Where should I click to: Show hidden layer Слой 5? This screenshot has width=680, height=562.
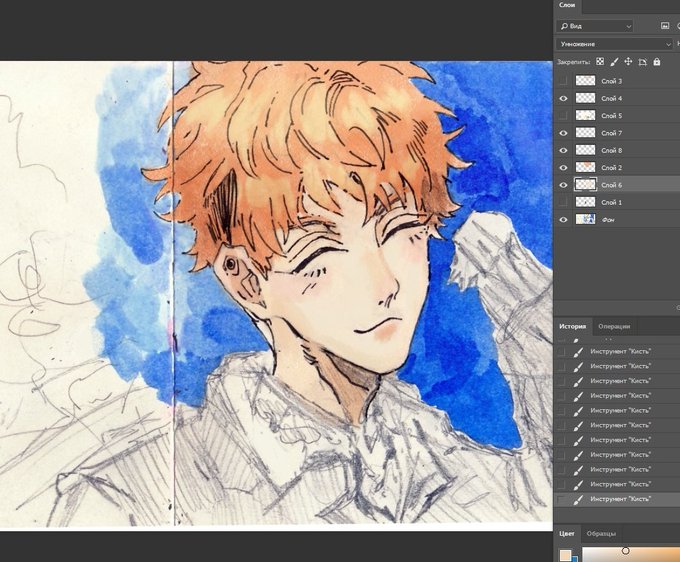pyautogui.click(x=563, y=116)
